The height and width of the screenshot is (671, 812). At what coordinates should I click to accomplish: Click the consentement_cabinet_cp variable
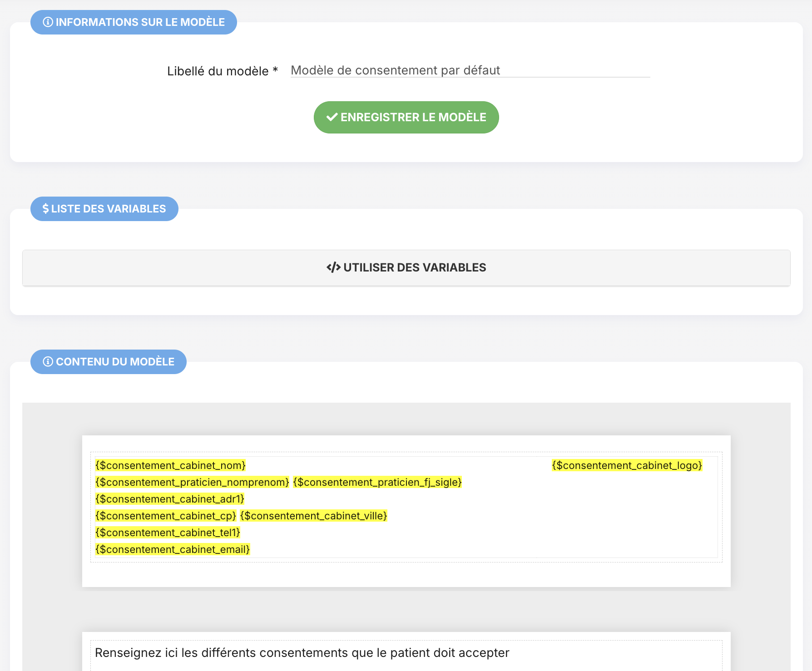pos(166,516)
